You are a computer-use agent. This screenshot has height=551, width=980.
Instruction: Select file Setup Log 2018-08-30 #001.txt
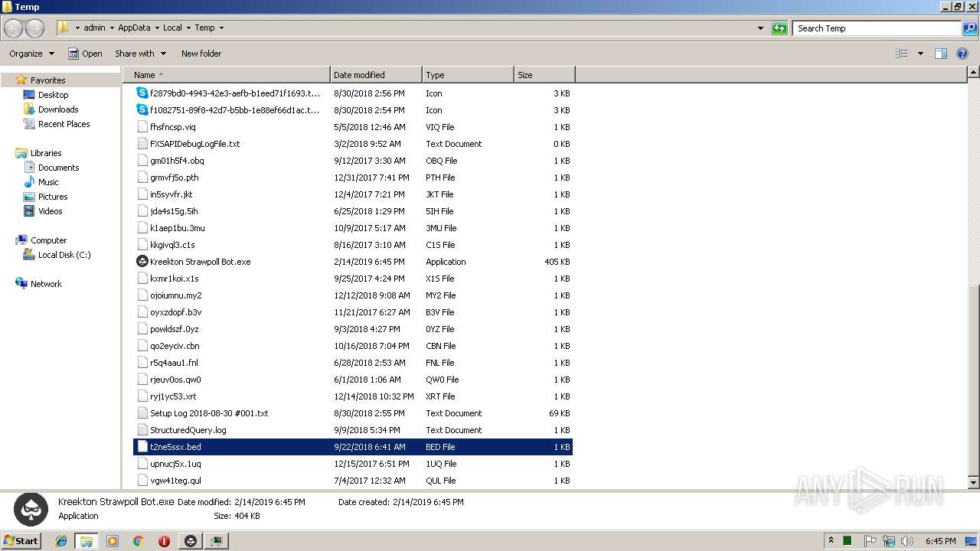click(353, 413)
